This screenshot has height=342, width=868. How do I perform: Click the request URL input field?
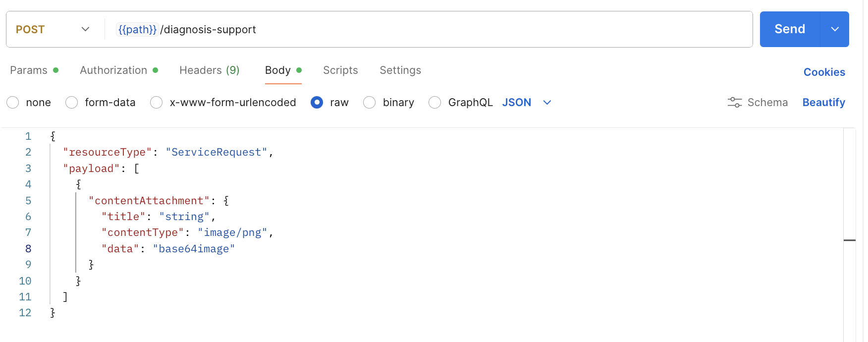click(x=446, y=29)
